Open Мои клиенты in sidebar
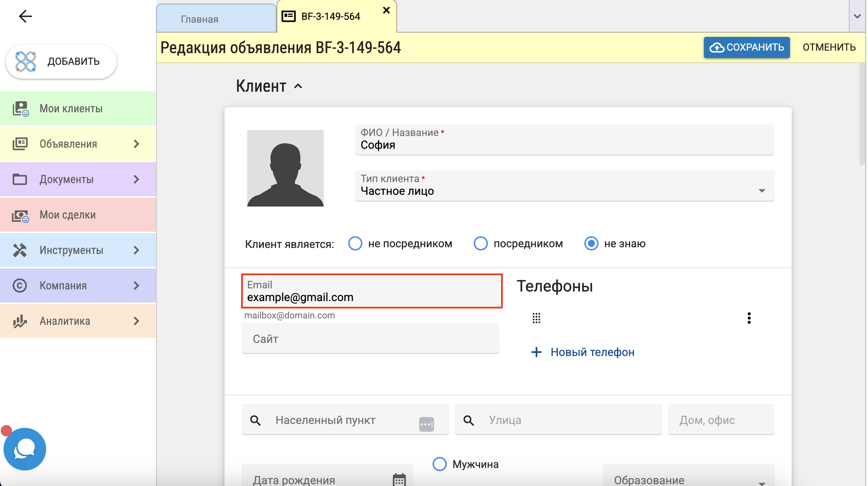 78,108
